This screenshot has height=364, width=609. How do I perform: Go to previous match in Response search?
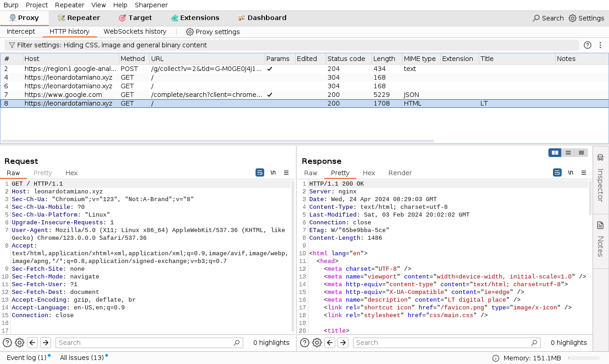[330, 343]
